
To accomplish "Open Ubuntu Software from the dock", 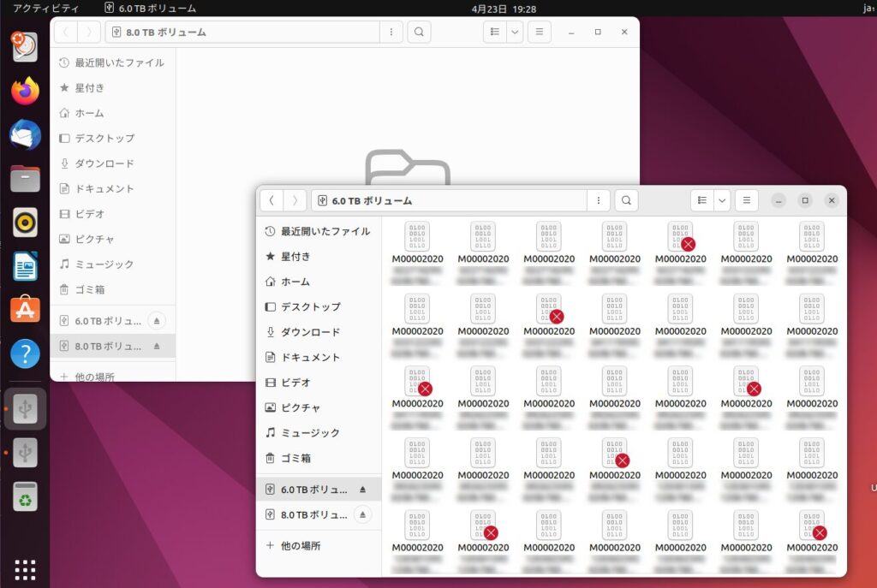I will [x=25, y=309].
